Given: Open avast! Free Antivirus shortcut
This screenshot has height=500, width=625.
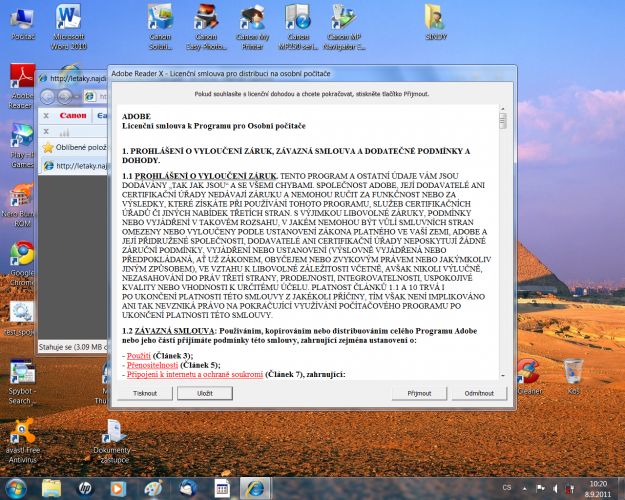Looking at the screenshot, I should [x=22, y=441].
